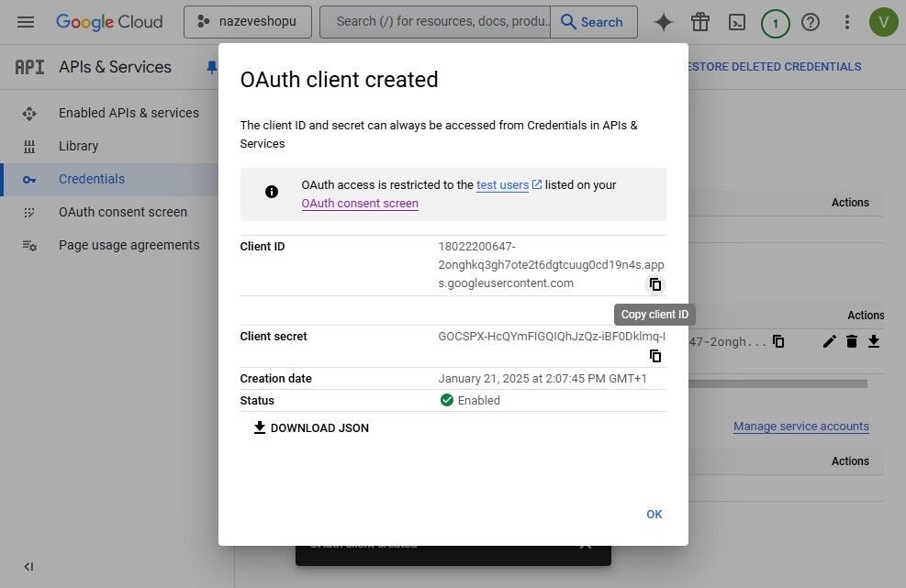Click the Enabled APIs sidebar icon
This screenshot has width=906, height=588.
29,113
